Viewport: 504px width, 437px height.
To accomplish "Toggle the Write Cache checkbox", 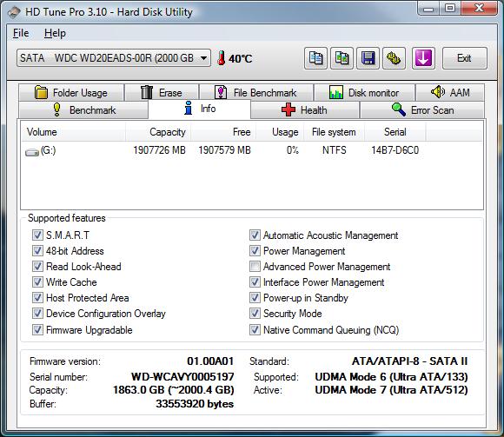I will click(x=37, y=282).
